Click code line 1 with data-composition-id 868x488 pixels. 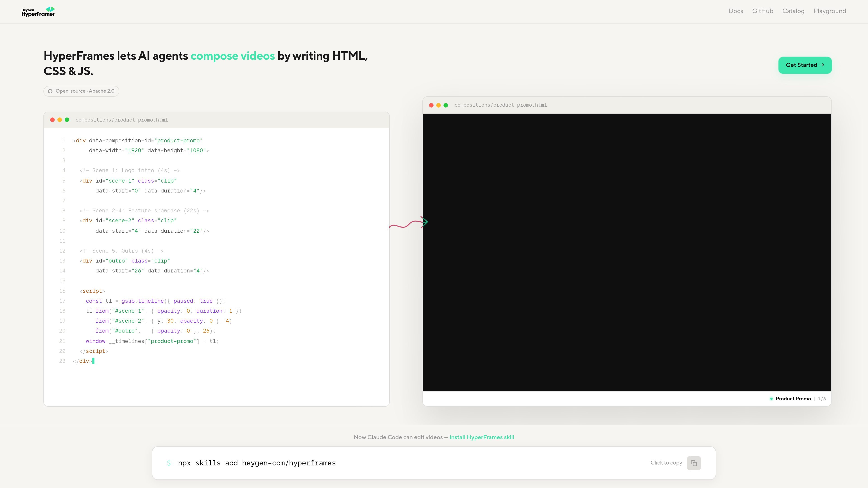pyautogui.click(x=137, y=141)
